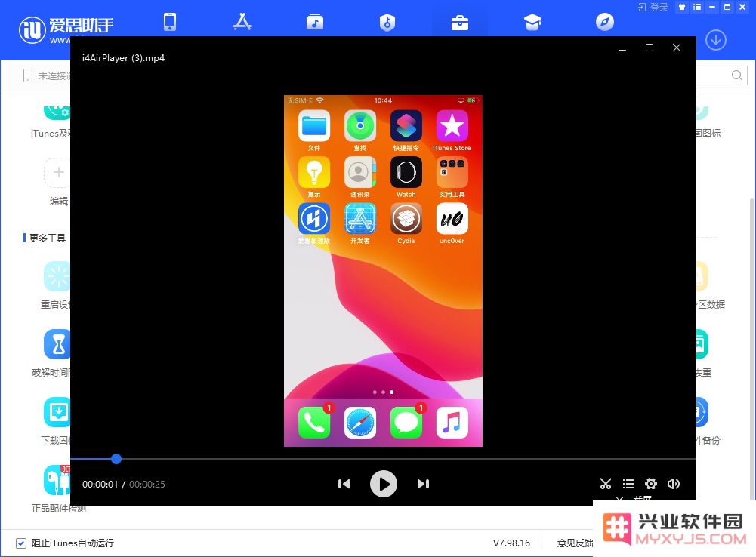Click the Phone app in the dock
The height and width of the screenshot is (557, 756).
(314, 423)
